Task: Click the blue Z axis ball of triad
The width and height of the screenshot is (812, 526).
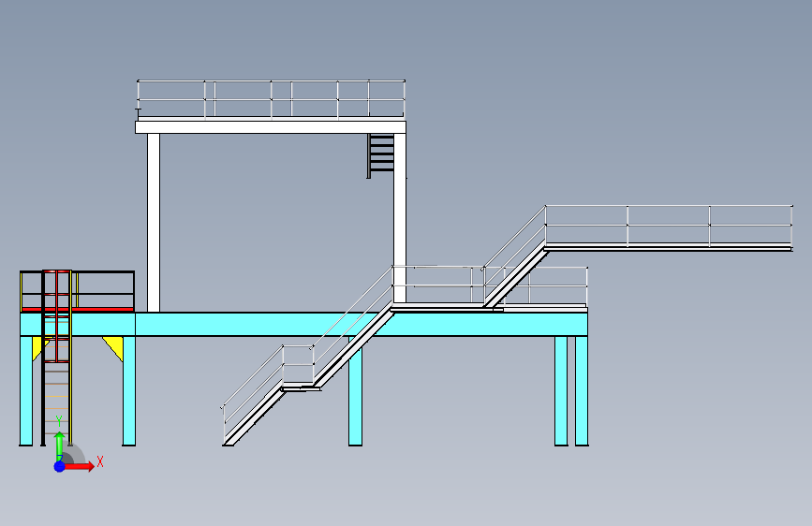Action: [x=60, y=466]
